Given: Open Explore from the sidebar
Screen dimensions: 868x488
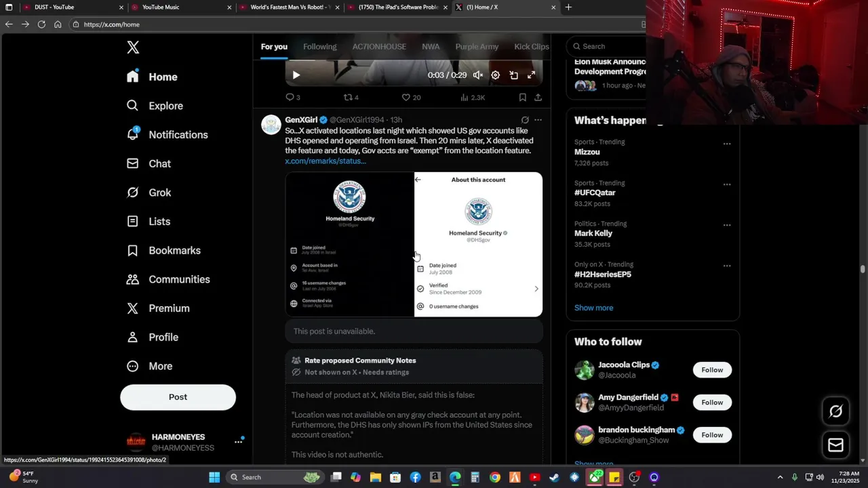Looking at the screenshot, I should click(x=155, y=106).
